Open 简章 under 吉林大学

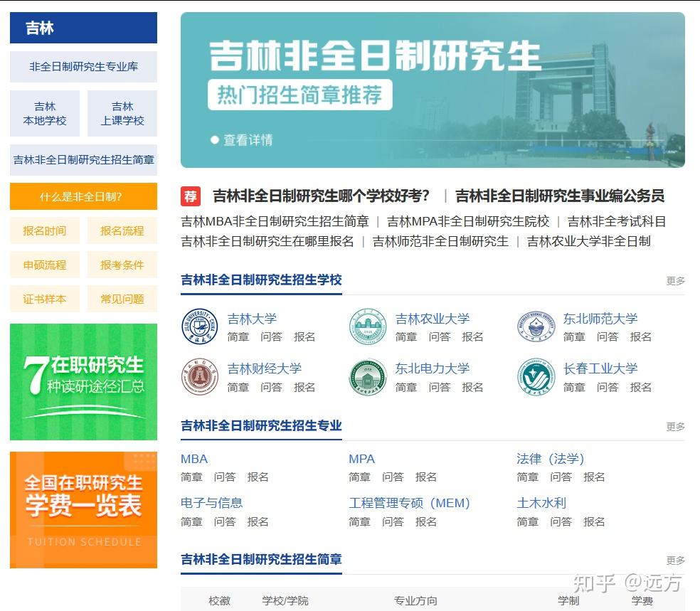(238, 337)
